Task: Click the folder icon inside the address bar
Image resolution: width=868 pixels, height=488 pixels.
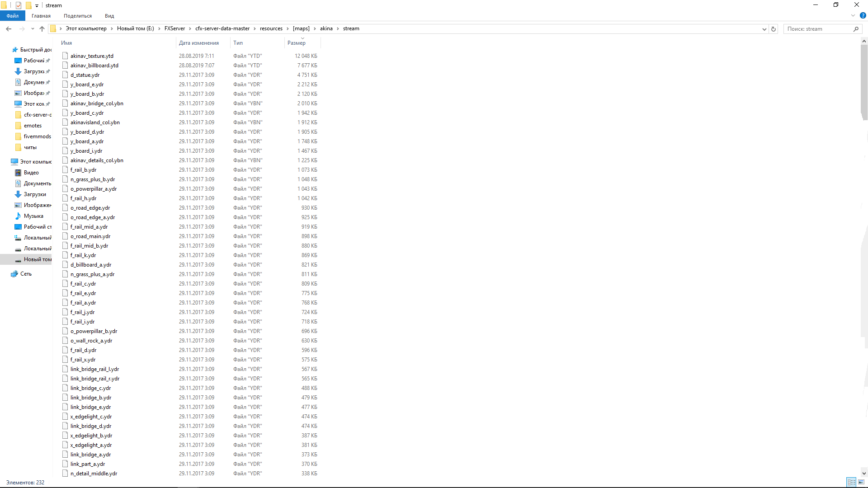Action: [53, 28]
